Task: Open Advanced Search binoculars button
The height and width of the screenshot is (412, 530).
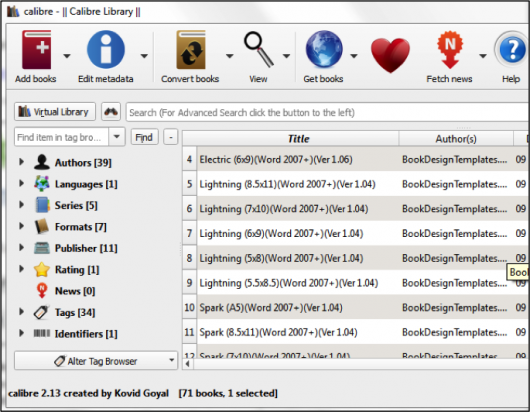Action: tap(111, 112)
